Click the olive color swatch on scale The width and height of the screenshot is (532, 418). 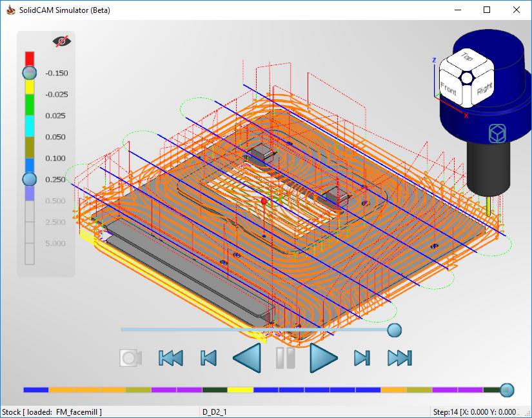pyautogui.click(x=30, y=147)
